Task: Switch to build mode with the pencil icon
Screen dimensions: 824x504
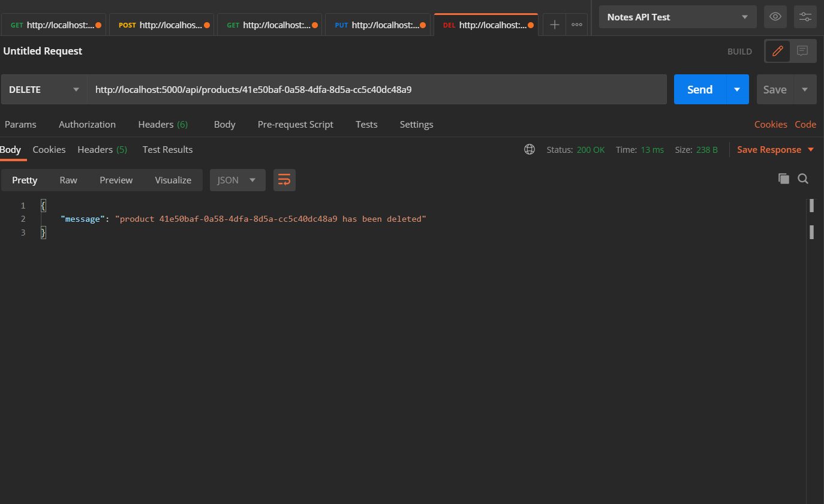Action: tap(778, 51)
